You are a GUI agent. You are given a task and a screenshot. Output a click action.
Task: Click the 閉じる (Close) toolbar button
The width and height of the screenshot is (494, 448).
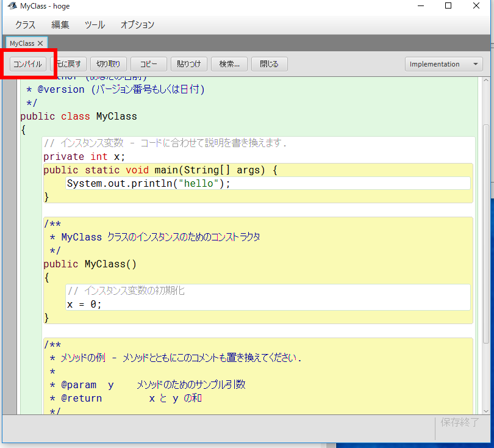pos(270,64)
